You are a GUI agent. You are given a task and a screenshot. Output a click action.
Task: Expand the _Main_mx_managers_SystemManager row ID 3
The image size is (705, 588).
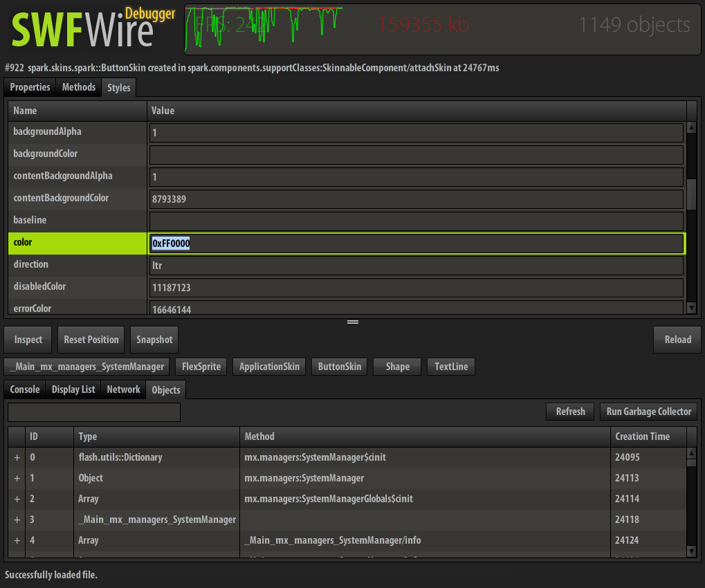click(17, 520)
